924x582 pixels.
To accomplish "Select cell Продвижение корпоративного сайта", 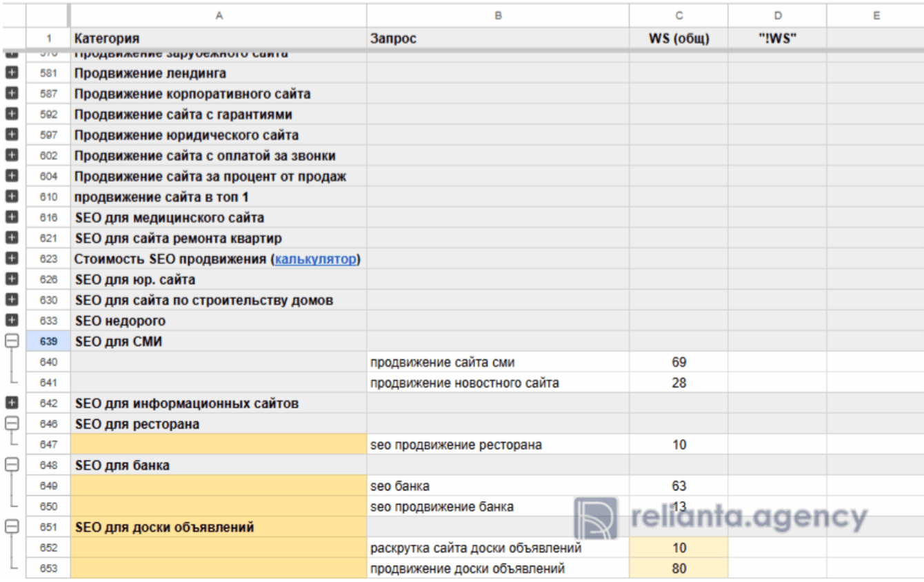I will [219, 94].
